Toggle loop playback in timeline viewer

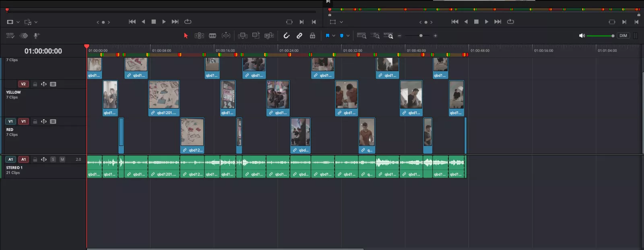point(510,22)
